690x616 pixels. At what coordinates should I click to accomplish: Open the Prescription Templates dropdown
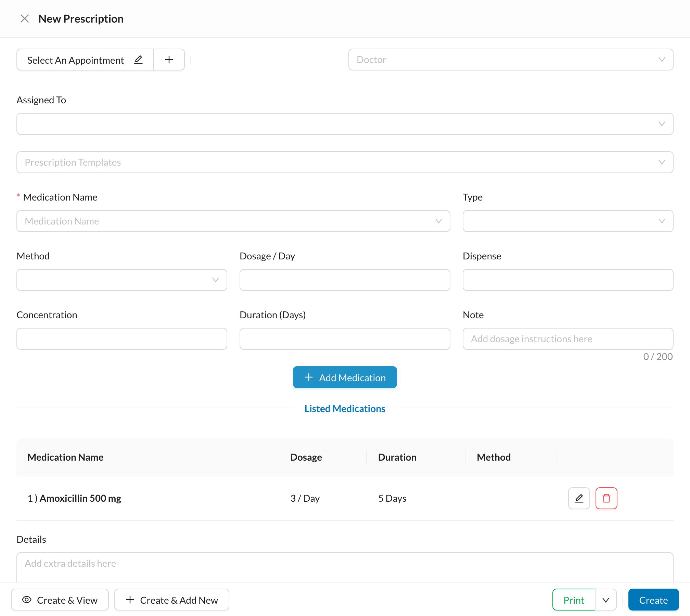(x=345, y=162)
